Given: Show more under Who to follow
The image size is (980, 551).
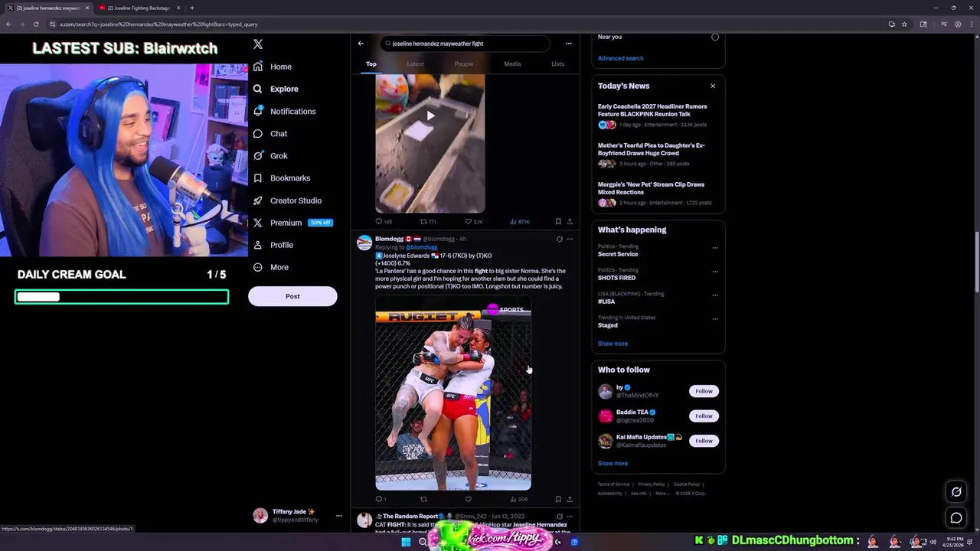Looking at the screenshot, I should coord(612,463).
